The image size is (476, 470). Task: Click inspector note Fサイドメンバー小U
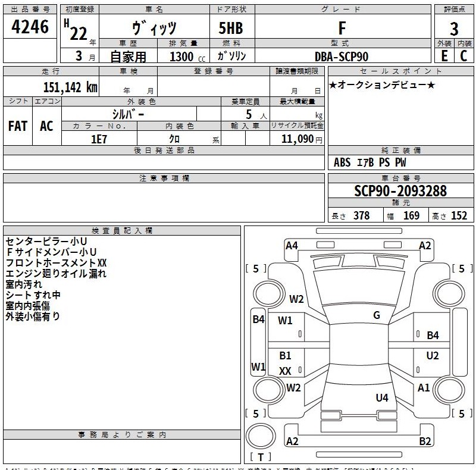51,252
